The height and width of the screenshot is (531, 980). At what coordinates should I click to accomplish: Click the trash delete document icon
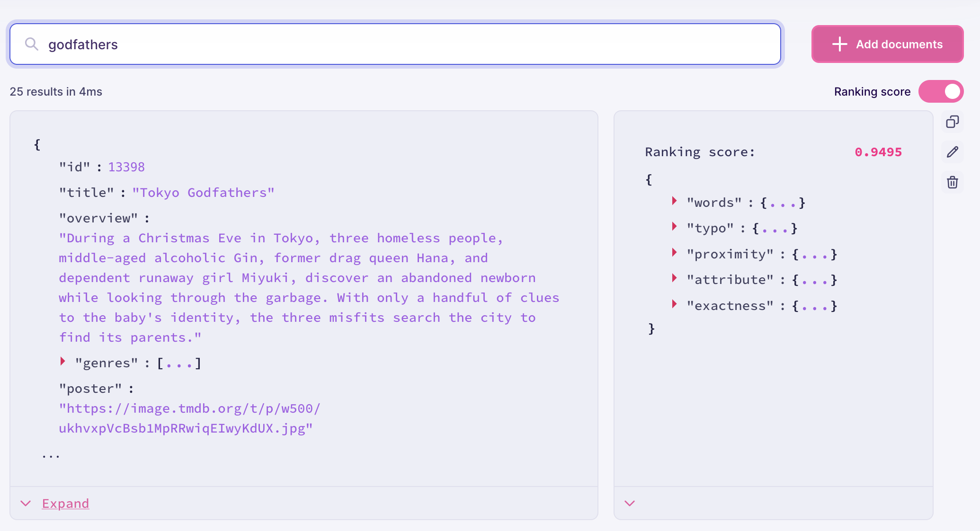click(x=952, y=182)
